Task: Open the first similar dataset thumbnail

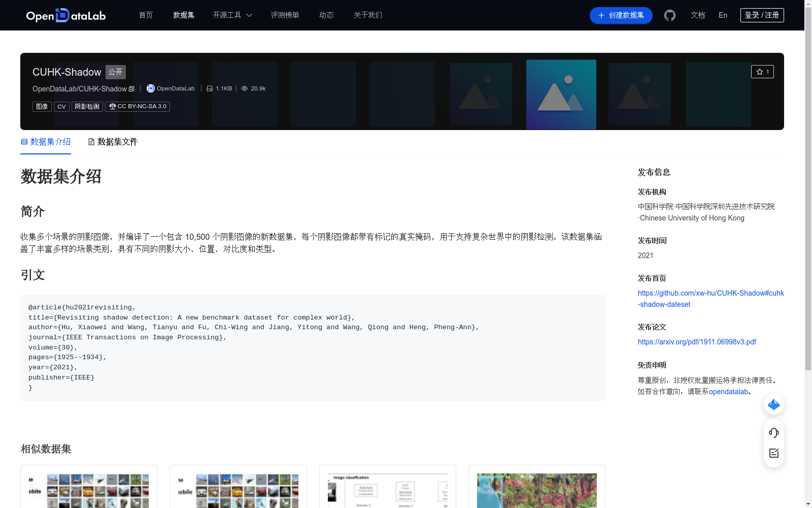Action: click(89, 491)
